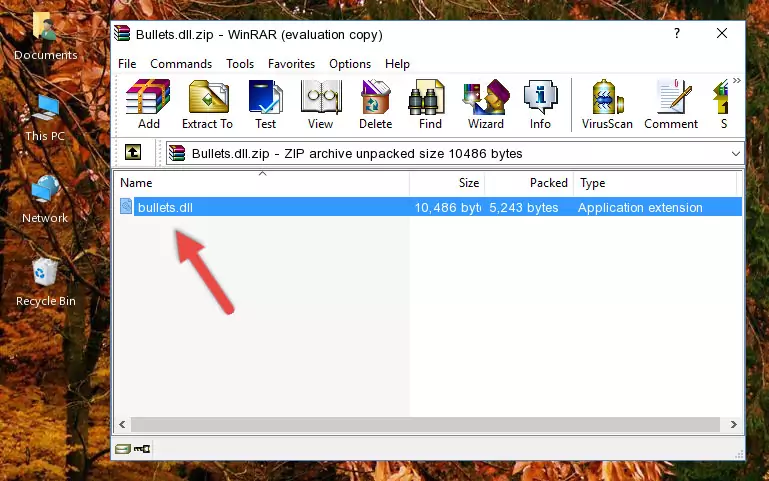Show archive Info
This screenshot has width=769, height=481.
click(x=540, y=104)
